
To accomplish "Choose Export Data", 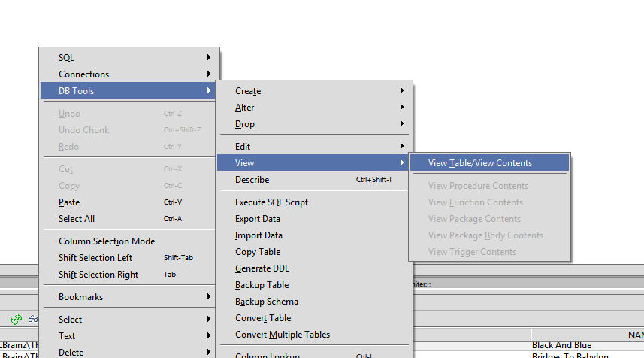I will pos(258,219).
